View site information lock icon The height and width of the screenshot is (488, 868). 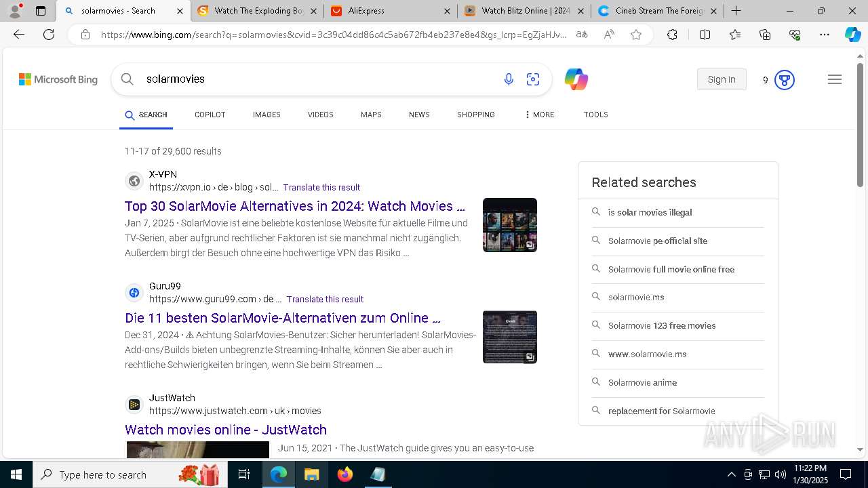(x=85, y=35)
